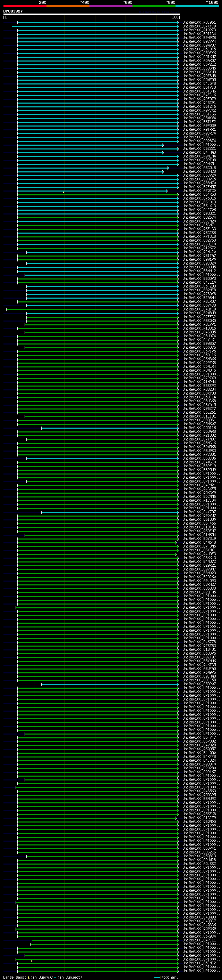222x980 pixels.
Task: Open hit UniRef100_Q7XYC9
Action: point(199,26)
